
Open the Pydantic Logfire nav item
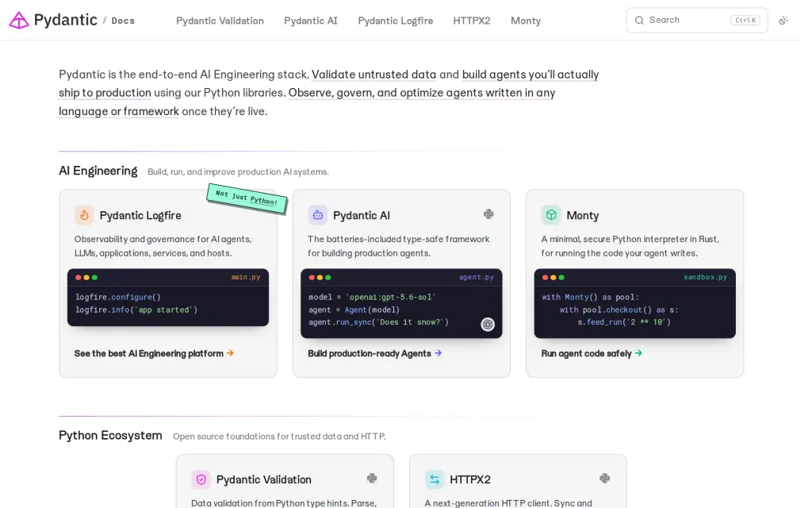tap(395, 21)
